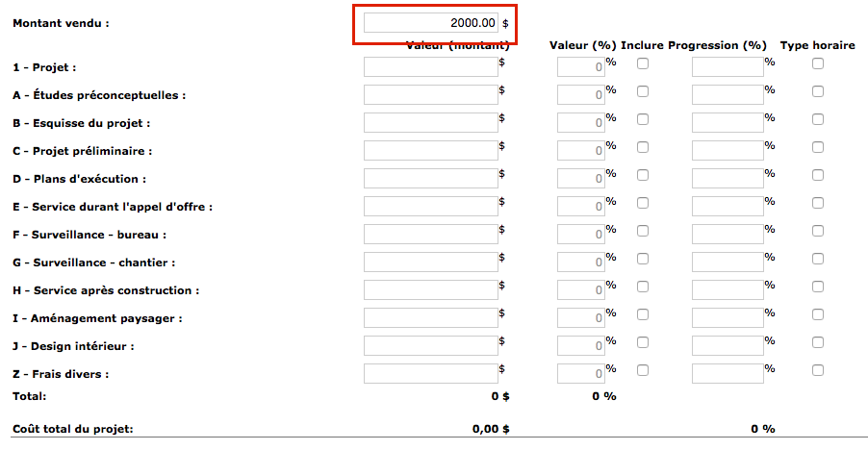The width and height of the screenshot is (868, 450).
Task: Click Surveillance - bureau amount field
Action: tap(431, 234)
